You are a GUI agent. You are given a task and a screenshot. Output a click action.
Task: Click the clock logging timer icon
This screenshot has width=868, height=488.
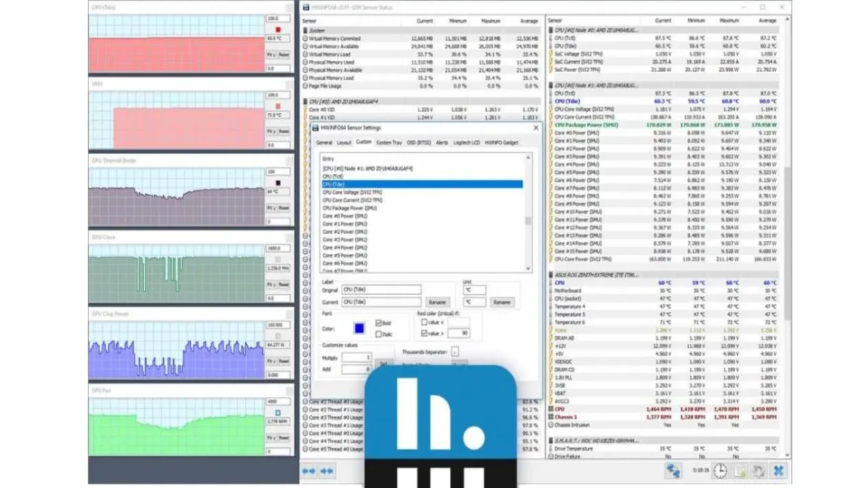point(719,470)
